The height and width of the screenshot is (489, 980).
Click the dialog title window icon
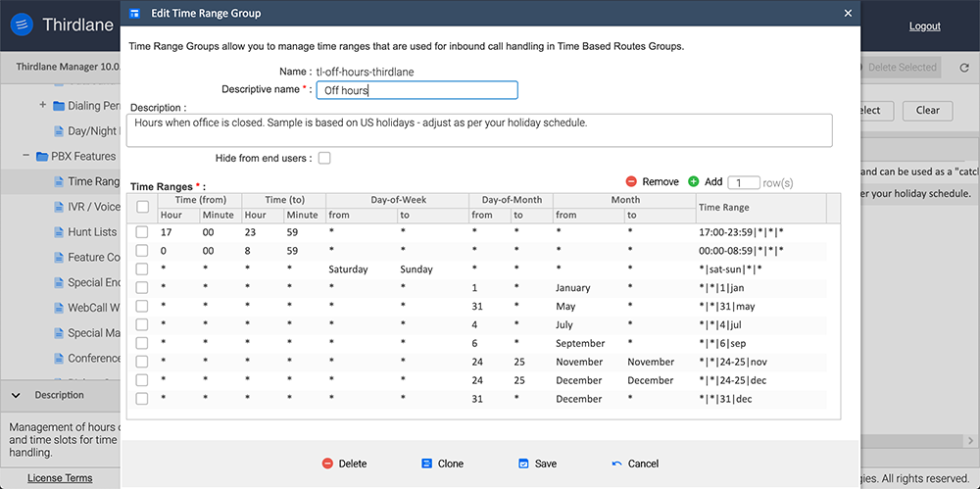point(133,13)
